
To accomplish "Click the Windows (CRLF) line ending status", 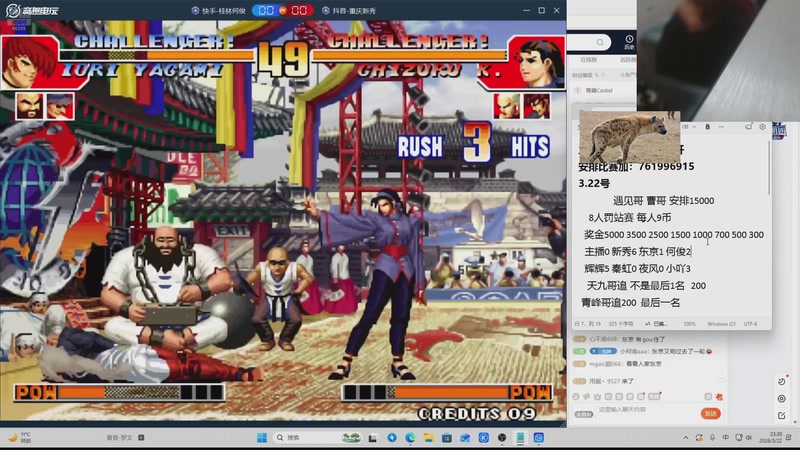I will (721, 324).
